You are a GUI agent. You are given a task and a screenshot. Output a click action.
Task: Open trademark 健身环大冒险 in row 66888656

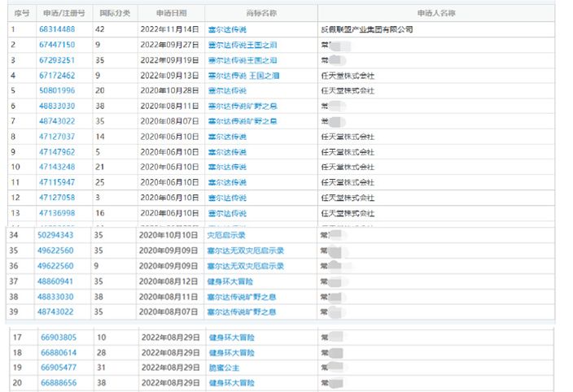(x=232, y=383)
